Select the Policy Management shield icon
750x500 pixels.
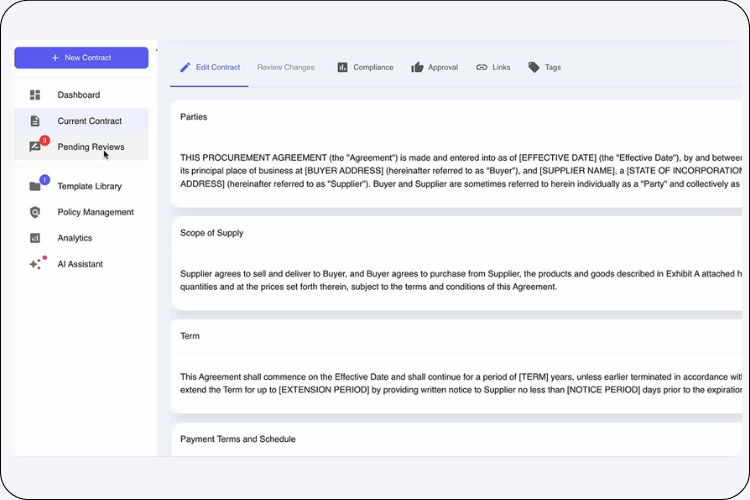pos(35,212)
